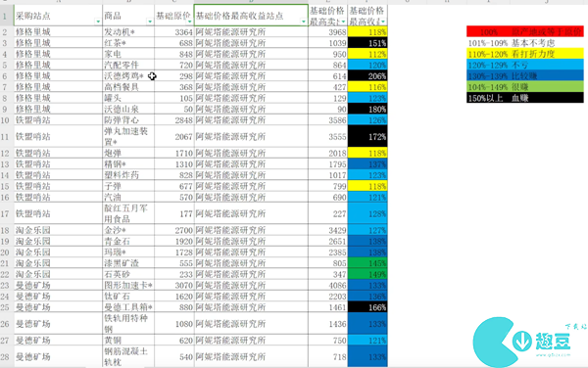This screenshot has height=368, width=588.
Task: Open filter dropdown for 基础原价 column
Action: point(190,22)
